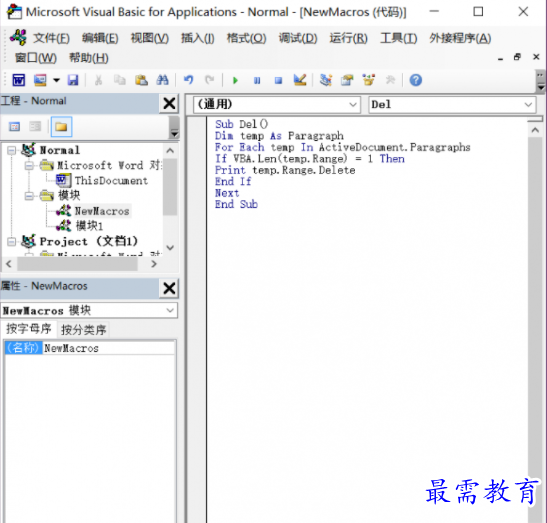Click the 'Sub Del()' code line
This screenshot has width=547, height=523.
(x=241, y=124)
